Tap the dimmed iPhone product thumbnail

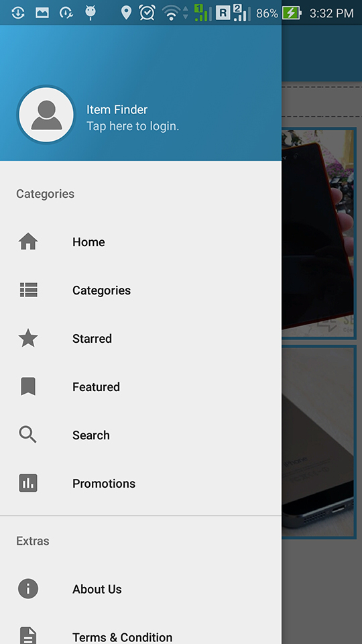pyautogui.click(x=318, y=442)
